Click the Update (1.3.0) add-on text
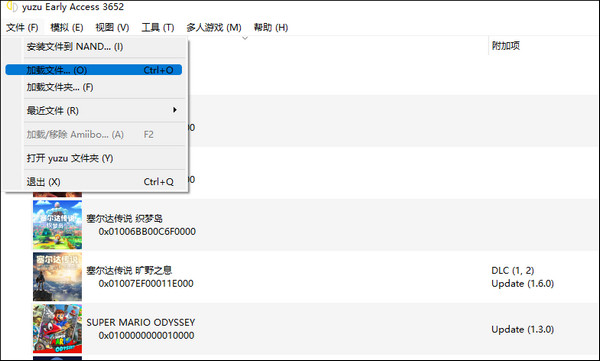 click(x=523, y=329)
